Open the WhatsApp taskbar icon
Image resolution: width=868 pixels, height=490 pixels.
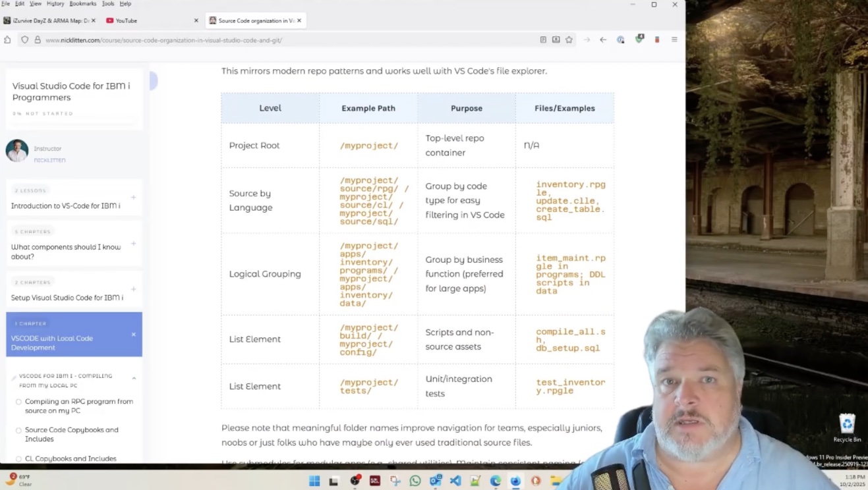tap(415, 481)
